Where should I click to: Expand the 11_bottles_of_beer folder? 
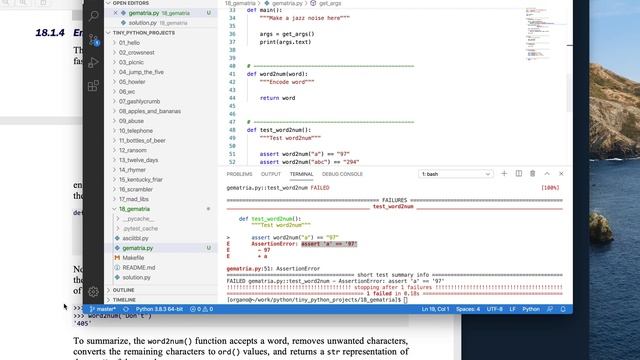(161, 140)
